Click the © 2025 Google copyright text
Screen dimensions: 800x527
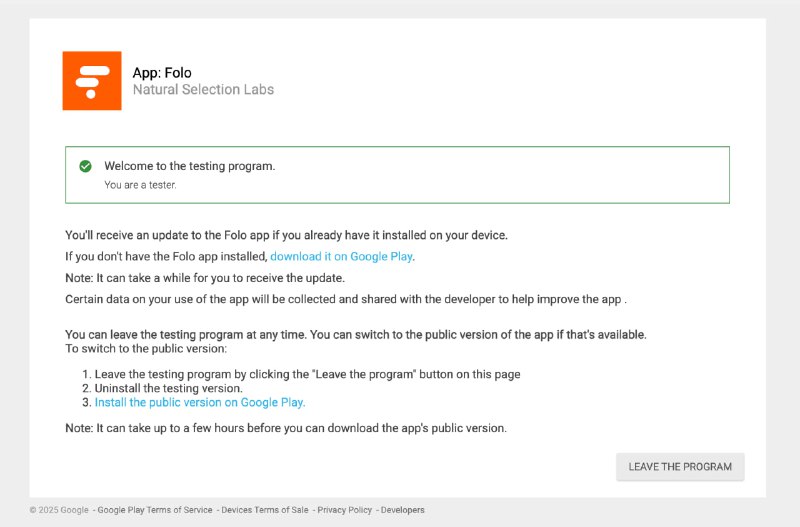pos(59,510)
